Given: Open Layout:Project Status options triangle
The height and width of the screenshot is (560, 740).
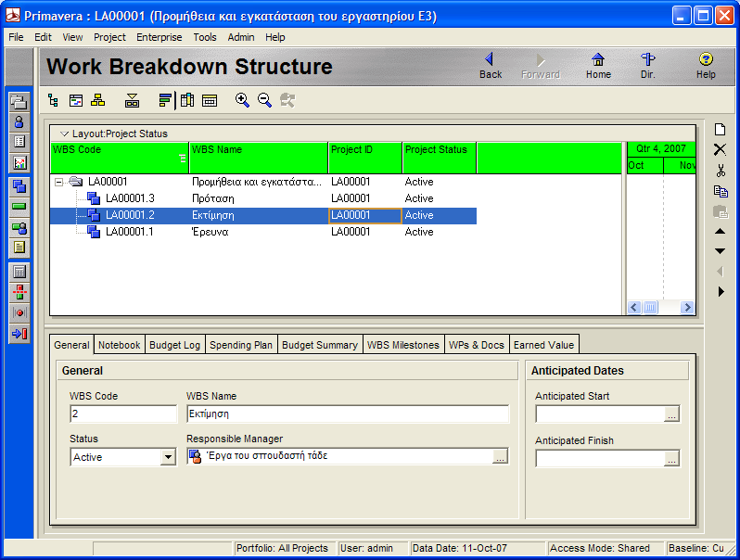Looking at the screenshot, I should coord(65,134).
